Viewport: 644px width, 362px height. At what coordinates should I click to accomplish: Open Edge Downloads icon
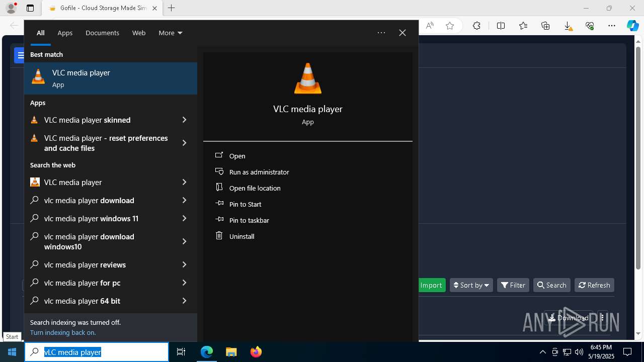tap(568, 26)
